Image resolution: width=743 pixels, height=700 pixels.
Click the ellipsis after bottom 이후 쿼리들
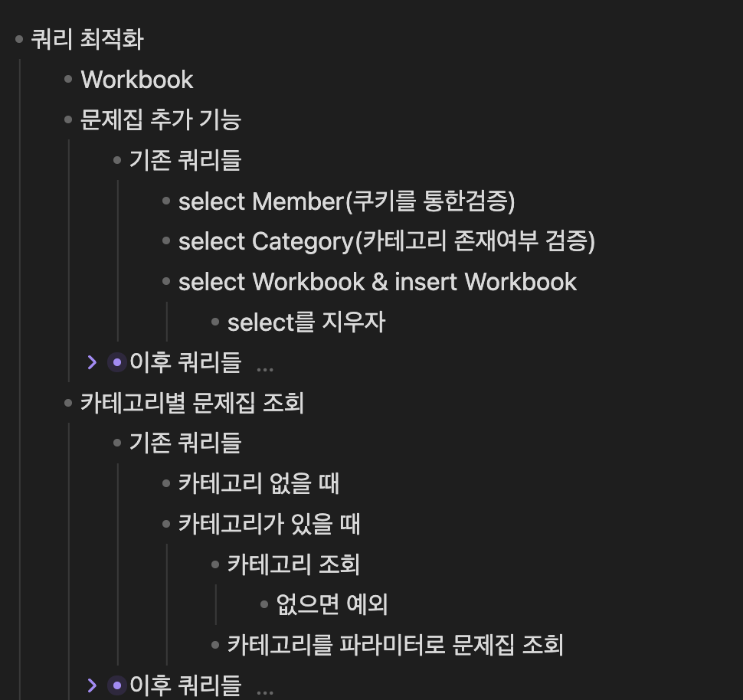click(x=265, y=692)
